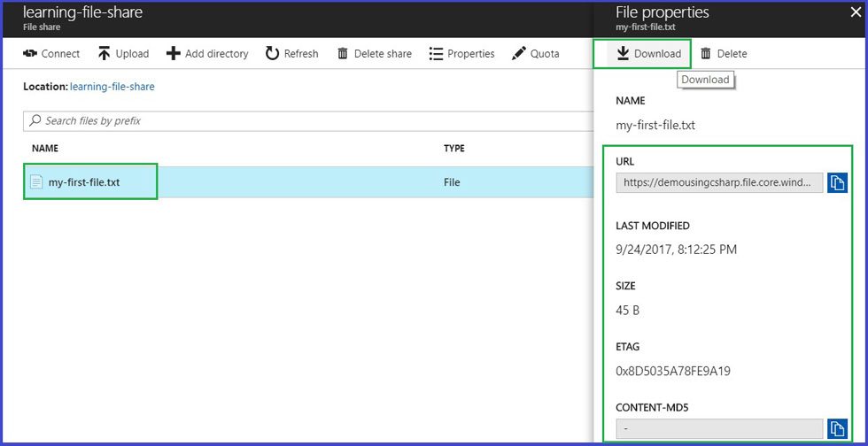The width and height of the screenshot is (868, 446).
Task: Click the Connect plug icon
Action: point(29,54)
